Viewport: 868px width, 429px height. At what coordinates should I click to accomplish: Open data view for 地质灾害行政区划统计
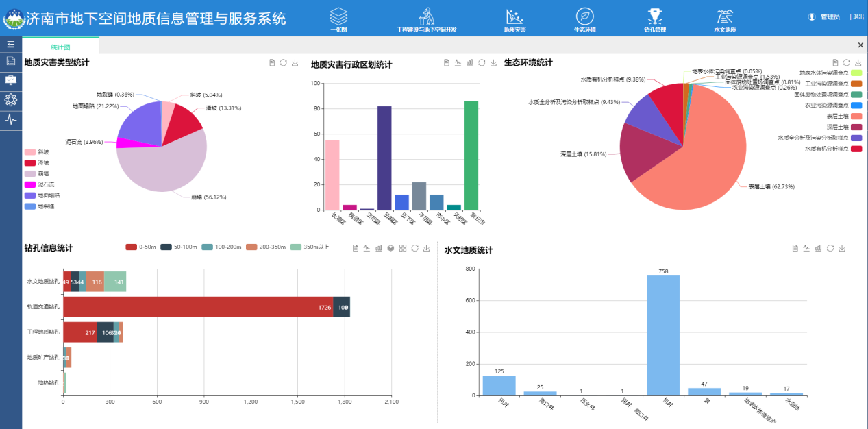(x=447, y=63)
